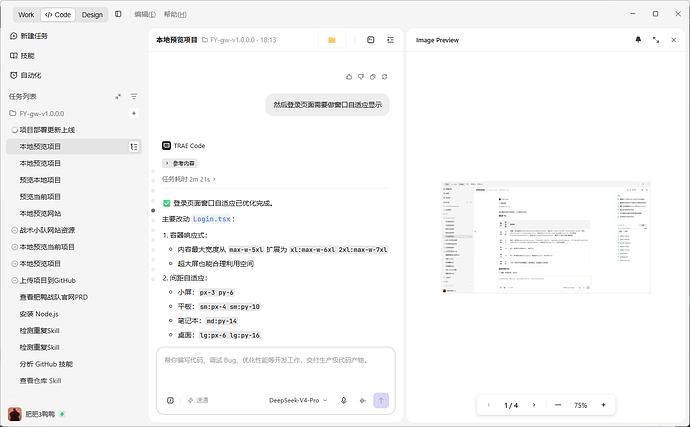The width and height of the screenshot is (690, 427).
Task: Copy the response with the copy icon
Action: point(373,77)
